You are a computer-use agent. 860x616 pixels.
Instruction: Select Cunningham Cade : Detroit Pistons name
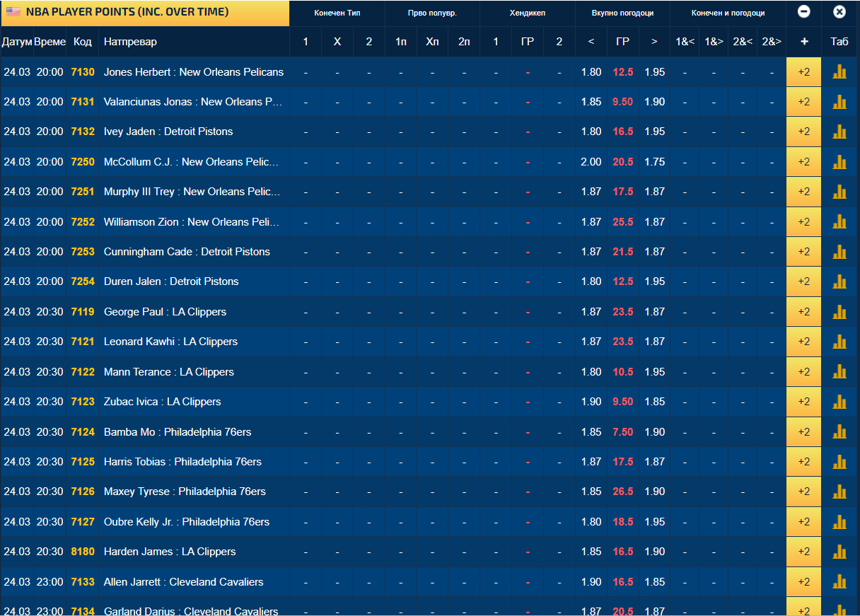[187, 252]
